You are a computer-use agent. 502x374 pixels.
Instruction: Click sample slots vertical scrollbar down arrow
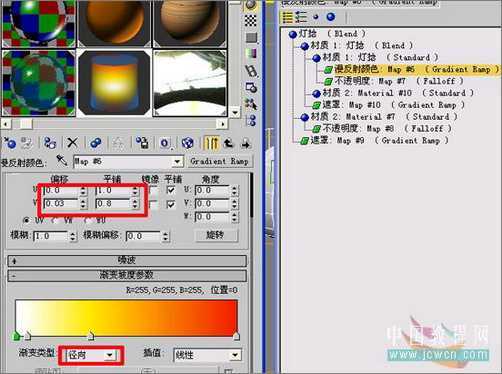tap(235, 113)
